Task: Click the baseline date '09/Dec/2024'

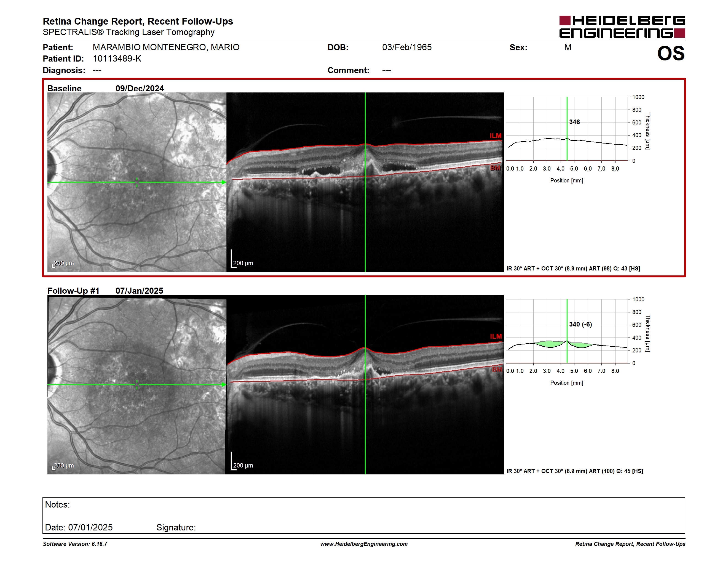Action: coord(140,88)
